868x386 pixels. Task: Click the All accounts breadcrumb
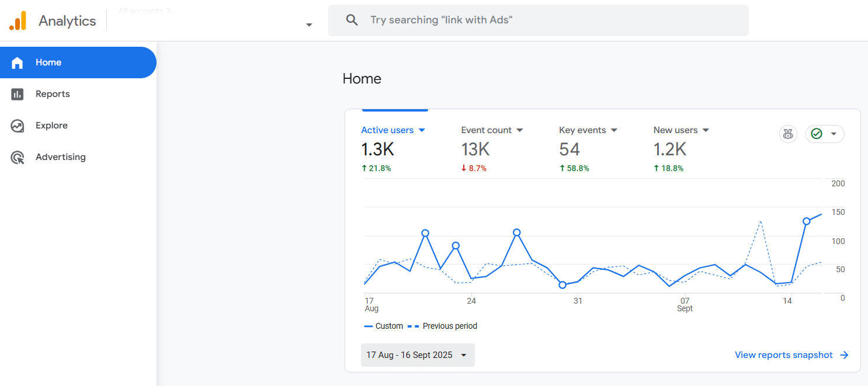point(144,11)
